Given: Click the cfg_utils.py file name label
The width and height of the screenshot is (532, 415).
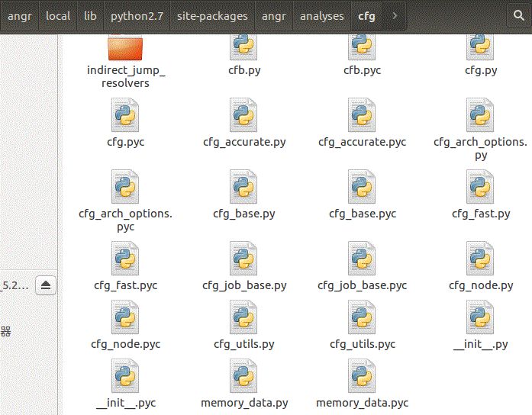Looking at the screenshot, I should (244, 345).
